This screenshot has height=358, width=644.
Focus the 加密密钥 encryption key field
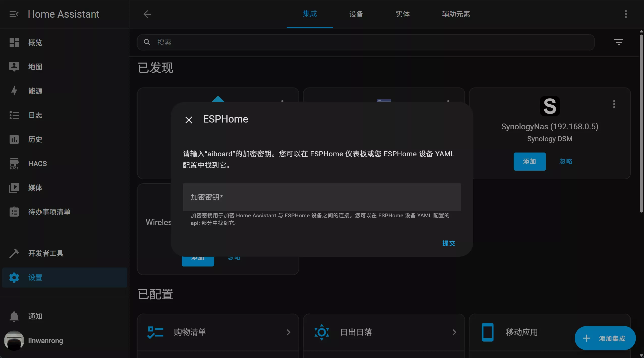tap(322, 197)
